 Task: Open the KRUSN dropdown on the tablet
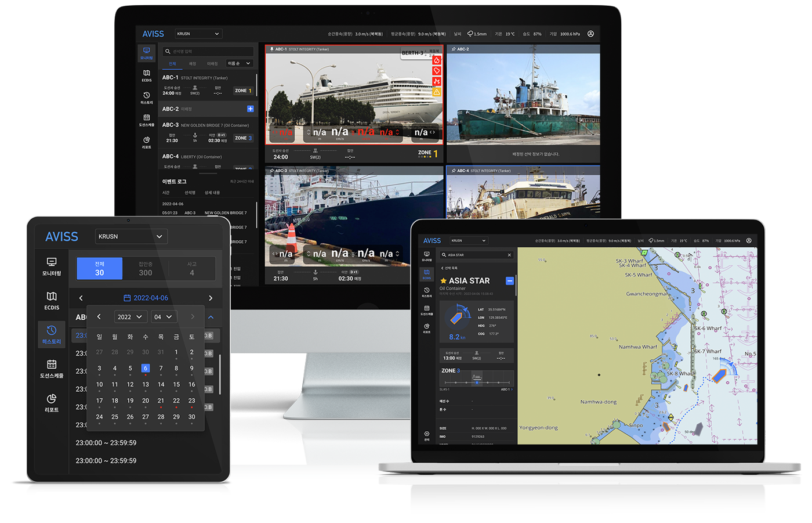coord(131,236)
